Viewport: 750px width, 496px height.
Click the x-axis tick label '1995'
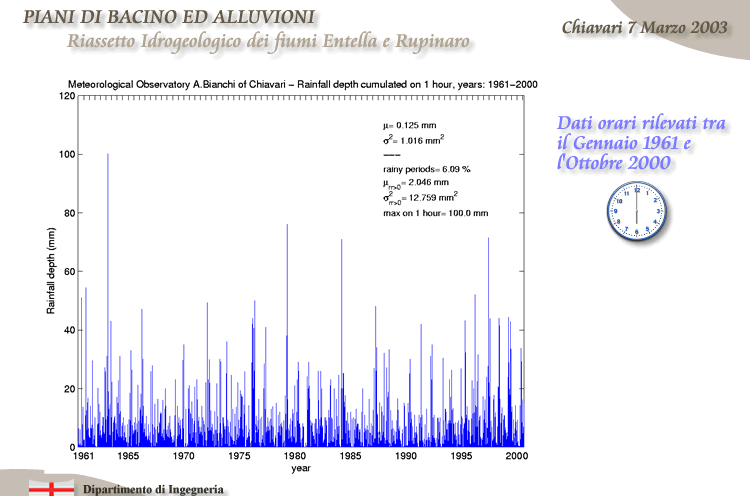462,456
